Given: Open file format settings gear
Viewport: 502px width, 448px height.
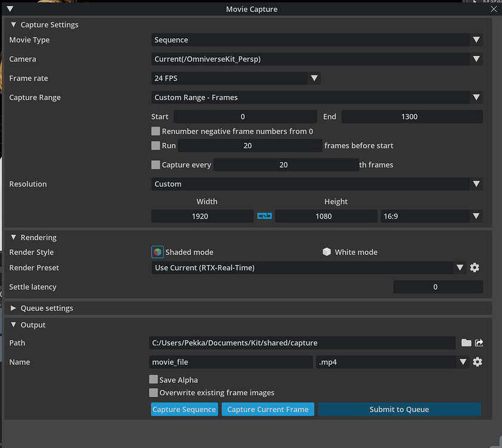Looking at the screenshot, I should point(477,362).
